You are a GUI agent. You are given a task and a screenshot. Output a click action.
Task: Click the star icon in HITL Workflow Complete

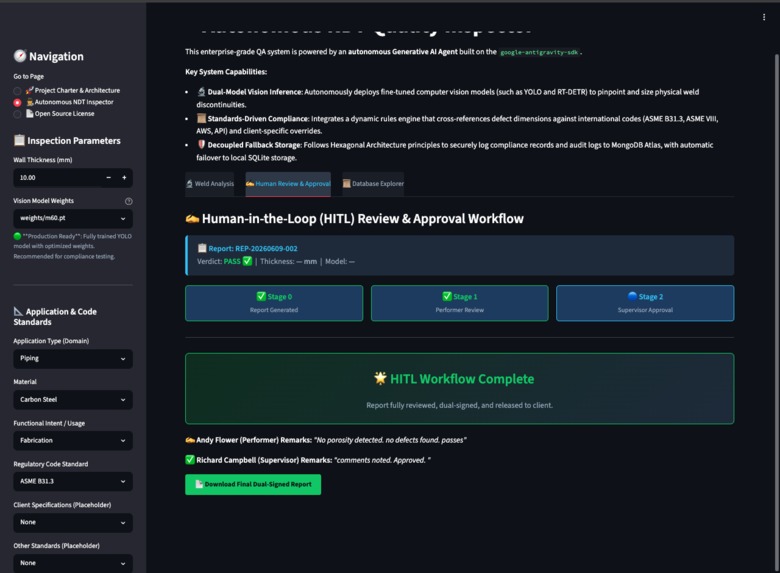[x=380, y=378]
